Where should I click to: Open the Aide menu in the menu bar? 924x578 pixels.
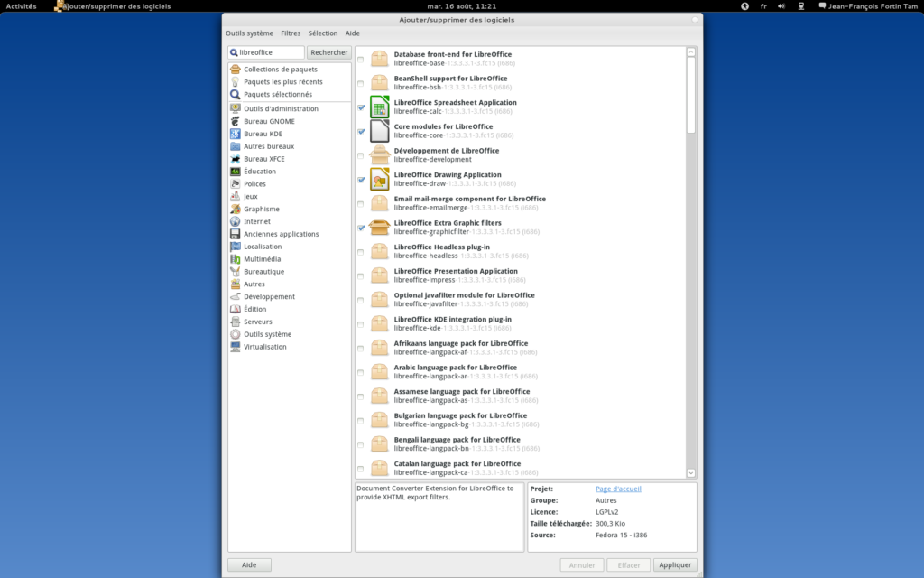click(353, 33)
